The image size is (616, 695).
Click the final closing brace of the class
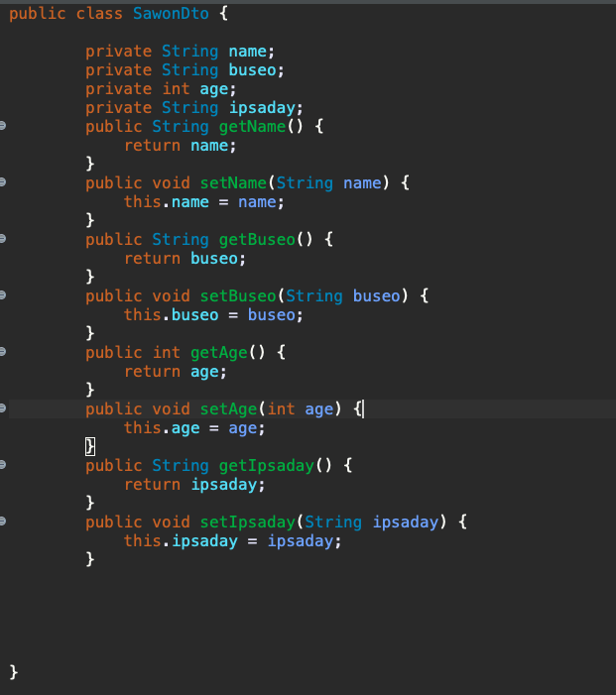point(13,672)
